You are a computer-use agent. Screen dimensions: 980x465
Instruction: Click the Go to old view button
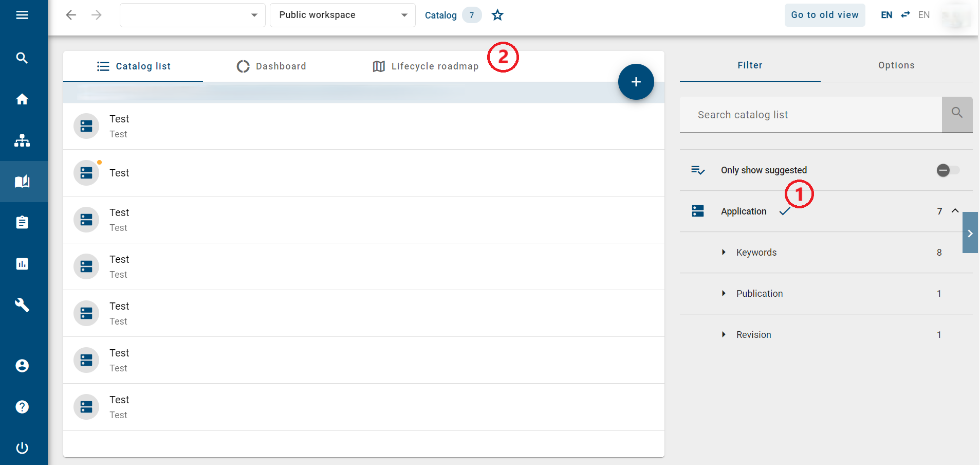coord(824,15)
